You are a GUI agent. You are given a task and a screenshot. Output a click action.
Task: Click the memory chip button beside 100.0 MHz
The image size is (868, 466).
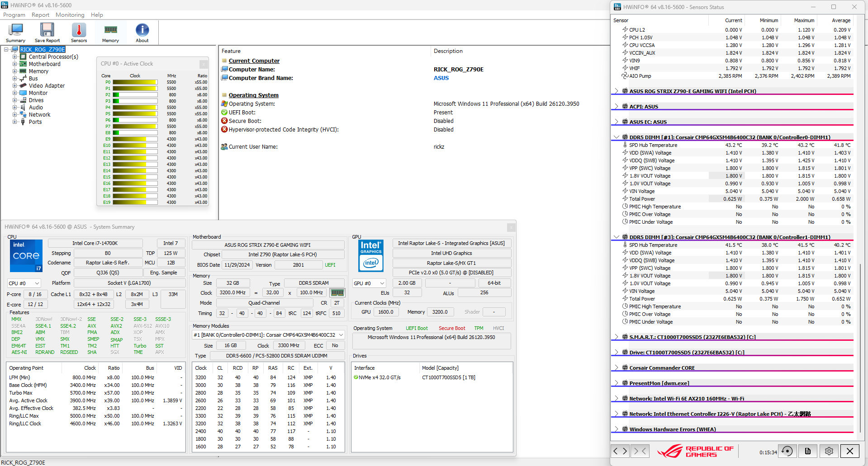tap(337, 292)
